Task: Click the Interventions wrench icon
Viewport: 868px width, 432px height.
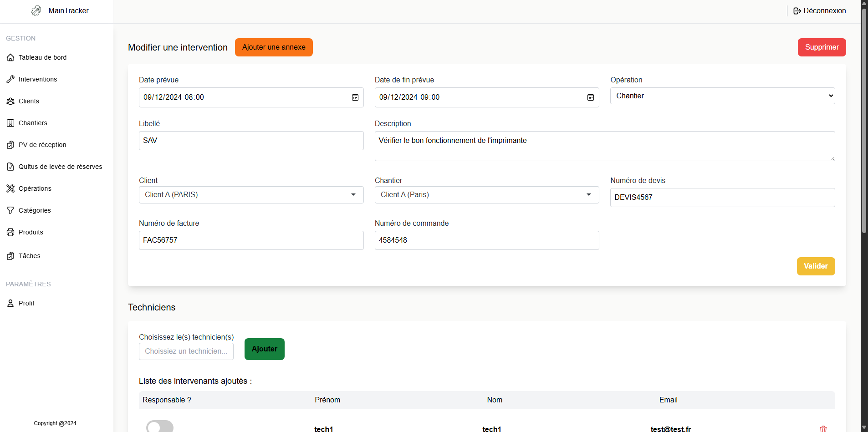Action: tap(10, 79)
